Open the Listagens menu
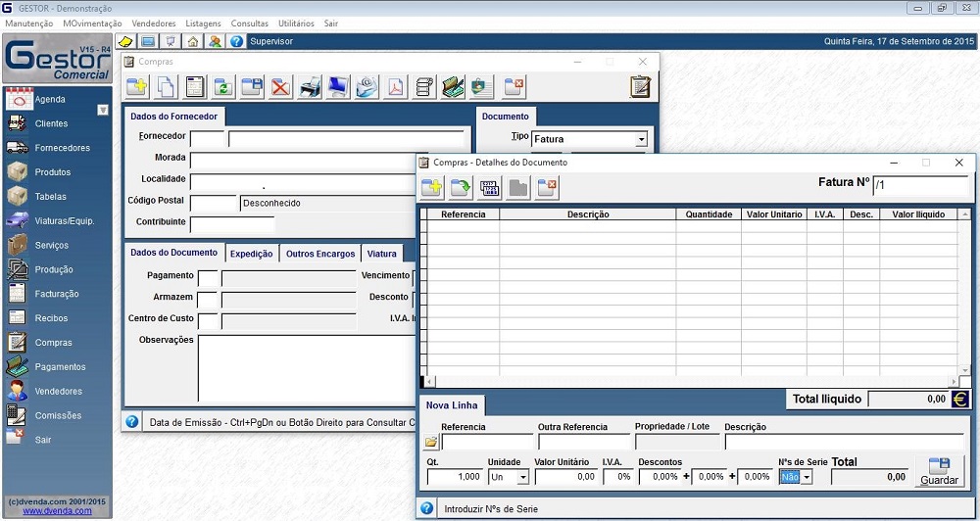The image size is (980, 521). coord(203,23)
